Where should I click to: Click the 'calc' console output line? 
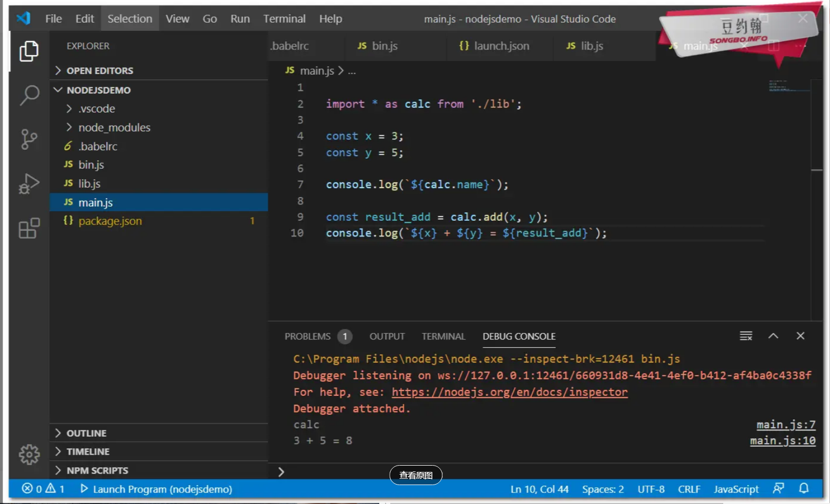click(306, 425)
